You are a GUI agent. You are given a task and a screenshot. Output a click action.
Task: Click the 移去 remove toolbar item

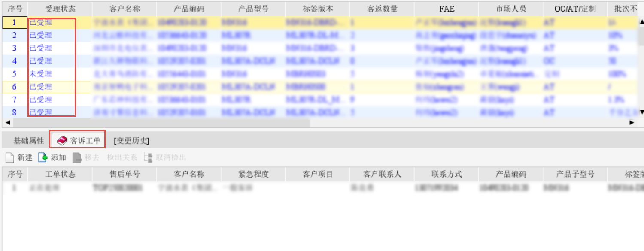pos(86,157)
